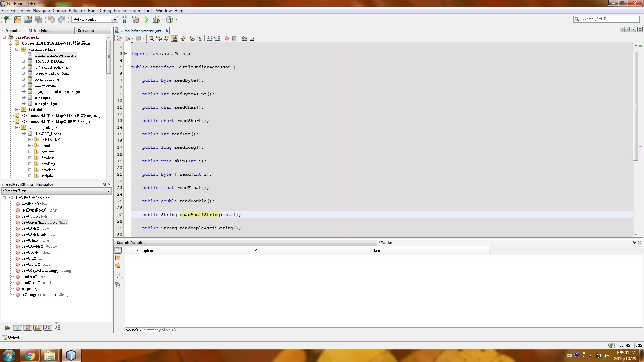Screen dimensions: 644x362
Task: Click the Undo arrow icon
Action: click(51, 20)
